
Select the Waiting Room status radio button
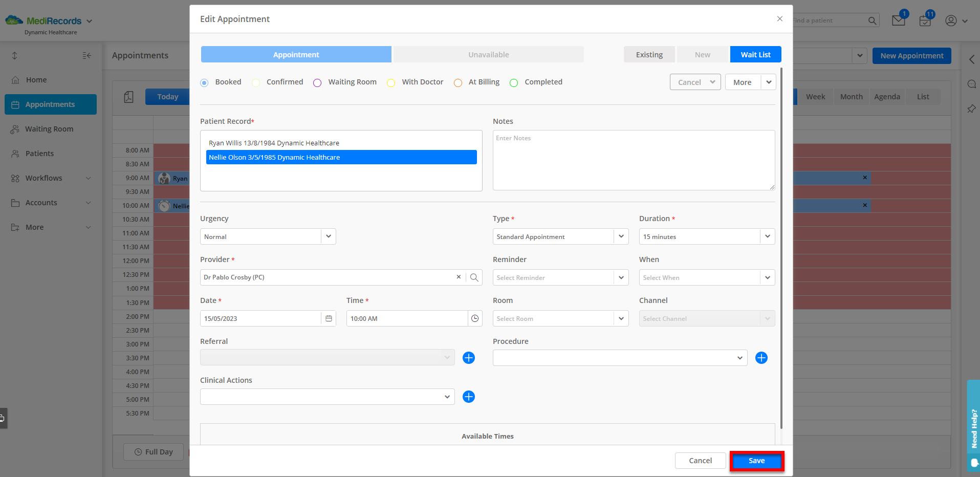(x=317, y=82)
